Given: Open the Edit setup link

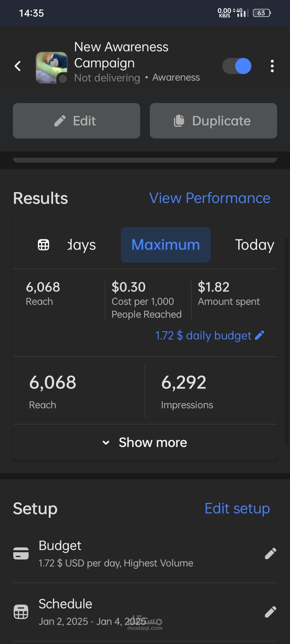Looking at the screenshot, I should (237, 508).
